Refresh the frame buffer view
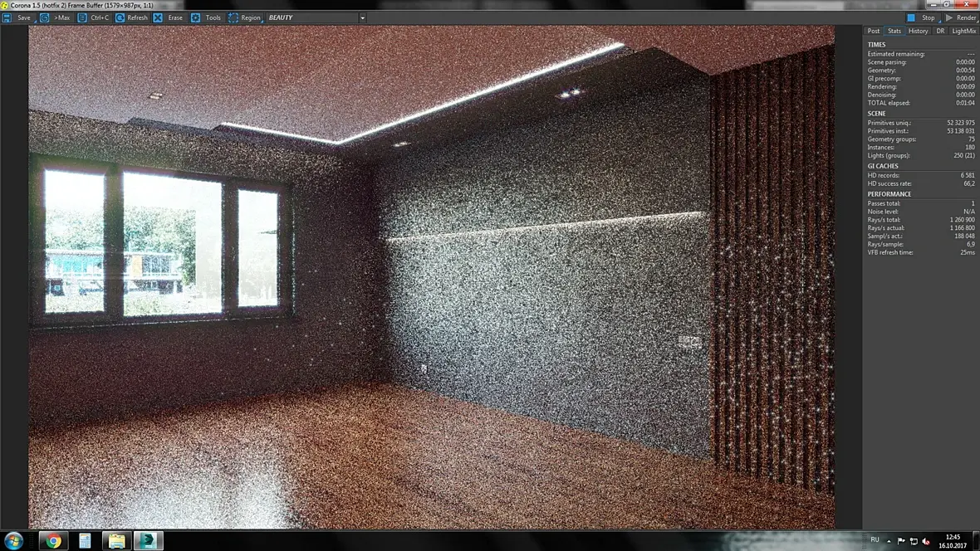Screen dimensions: 980x551 point(131,17)
